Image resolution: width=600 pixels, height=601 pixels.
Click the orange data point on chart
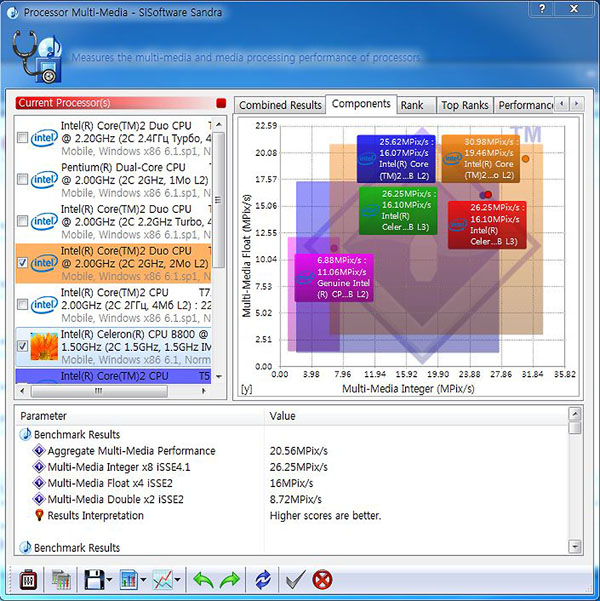coord(525,158)
